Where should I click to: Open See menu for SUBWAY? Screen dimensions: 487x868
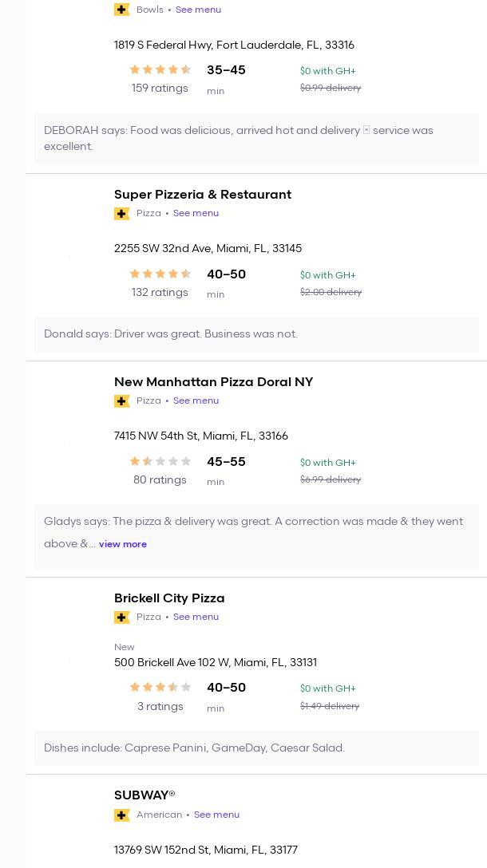click(216, 815)
